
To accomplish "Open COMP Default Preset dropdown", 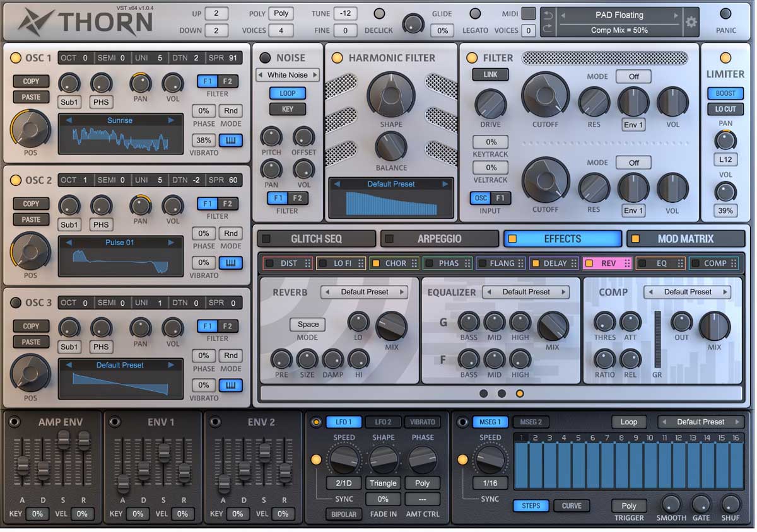I will point(688,292).
